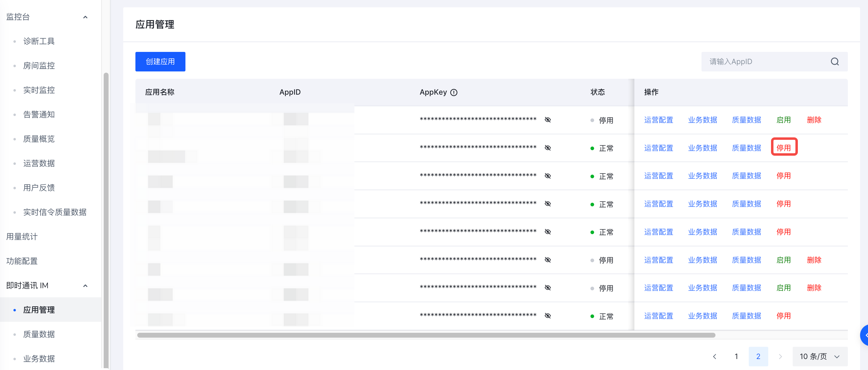This screenshot has width=868, height=370.
Task: Reveal AppKey in the second table row
Action: tap(547, 148)
